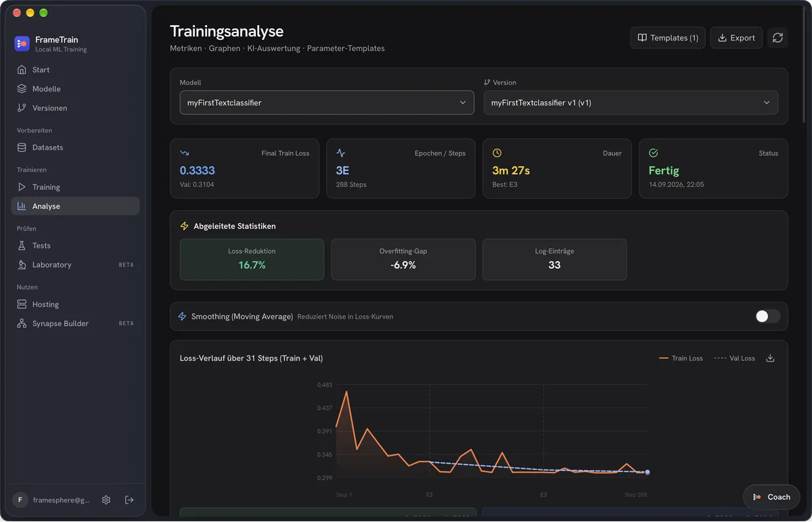Open the Version dropdown myFirstTextclassifier v1
The image size is (812, 522).
(x=631, y=103)
